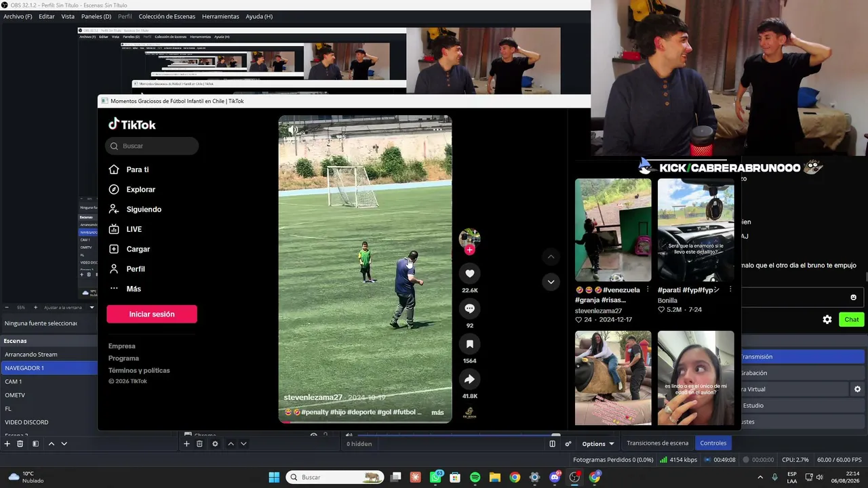
Task: Move the selected source down
Action: click(243, 444)
